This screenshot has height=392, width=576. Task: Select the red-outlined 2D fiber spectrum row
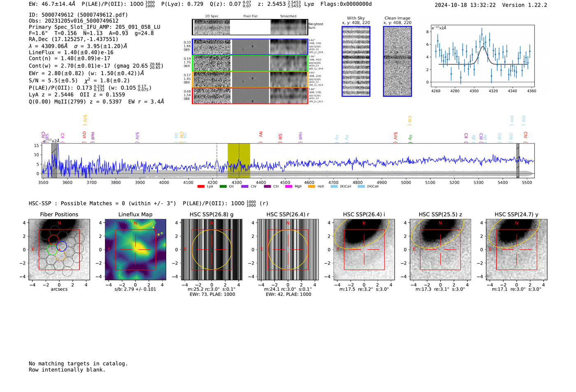click(x=250, y=95)
